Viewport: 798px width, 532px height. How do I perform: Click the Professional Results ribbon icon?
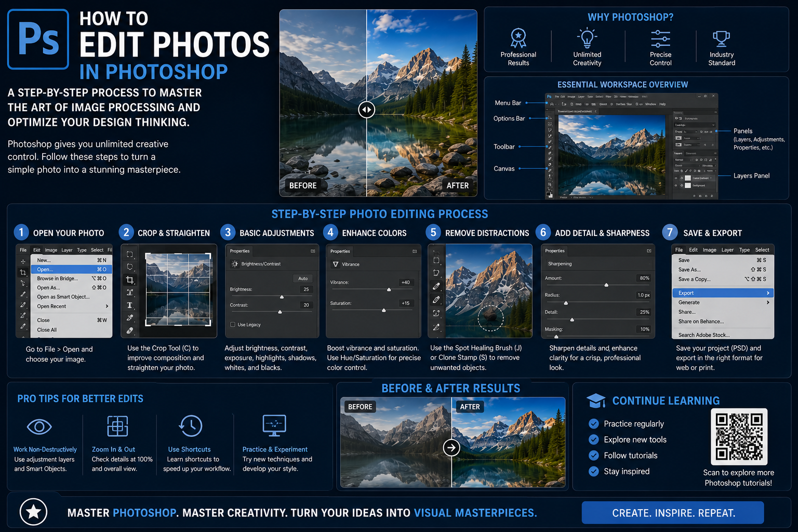tap(518, 38)
